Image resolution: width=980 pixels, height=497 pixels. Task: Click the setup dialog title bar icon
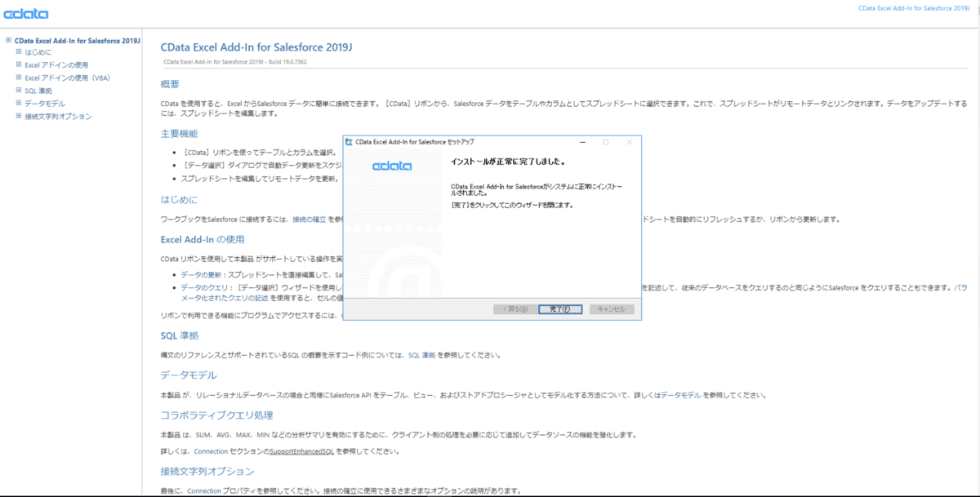coord(349,142)
